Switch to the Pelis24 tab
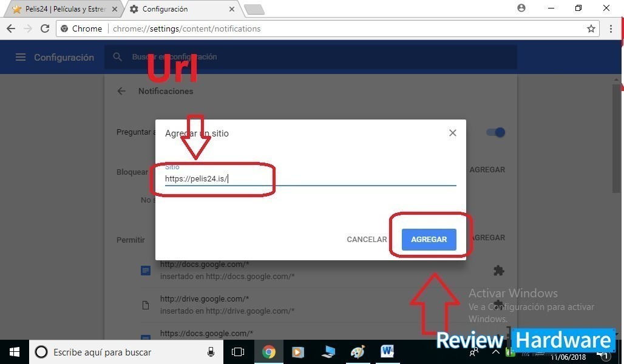Image resolution: width=624 pixels, height=364 pixels. pyautogui.click(x=64, y=8)
